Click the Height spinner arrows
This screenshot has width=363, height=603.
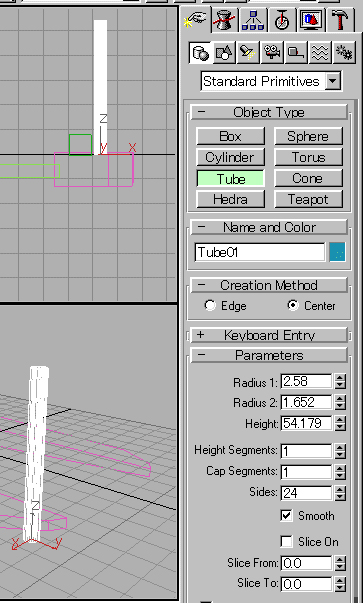point(340,423)
